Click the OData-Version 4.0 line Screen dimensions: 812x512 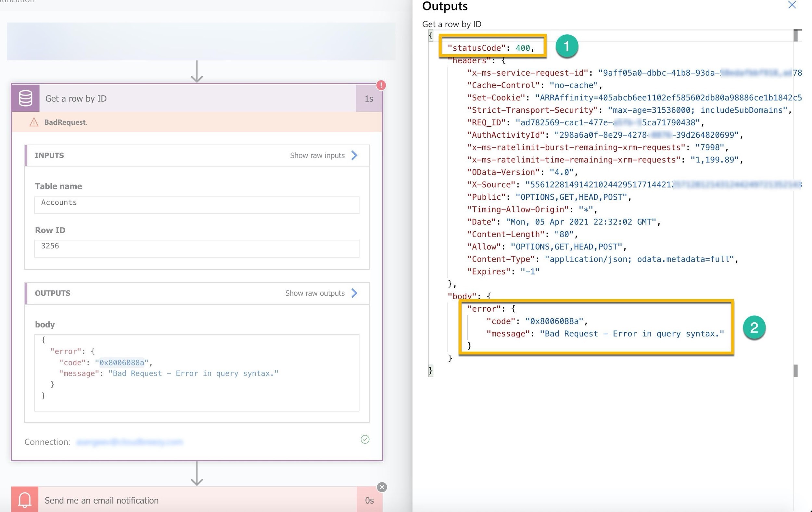tap(522, 173)
